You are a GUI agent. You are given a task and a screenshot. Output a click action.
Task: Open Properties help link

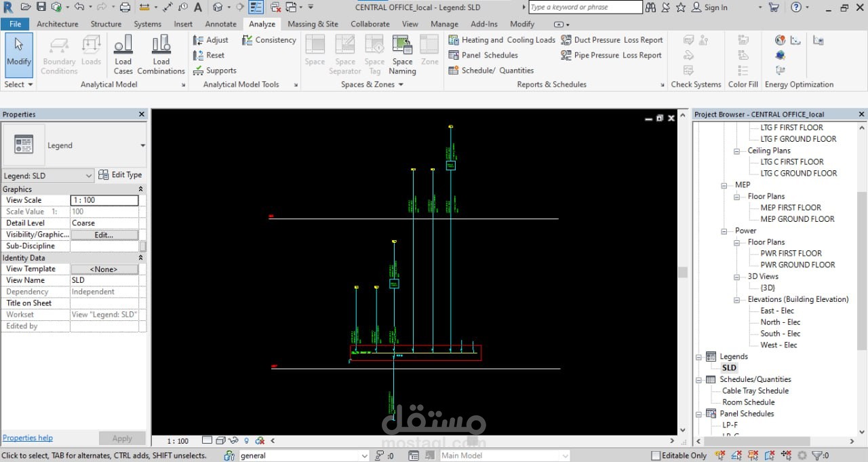click(x=28, y=438)
